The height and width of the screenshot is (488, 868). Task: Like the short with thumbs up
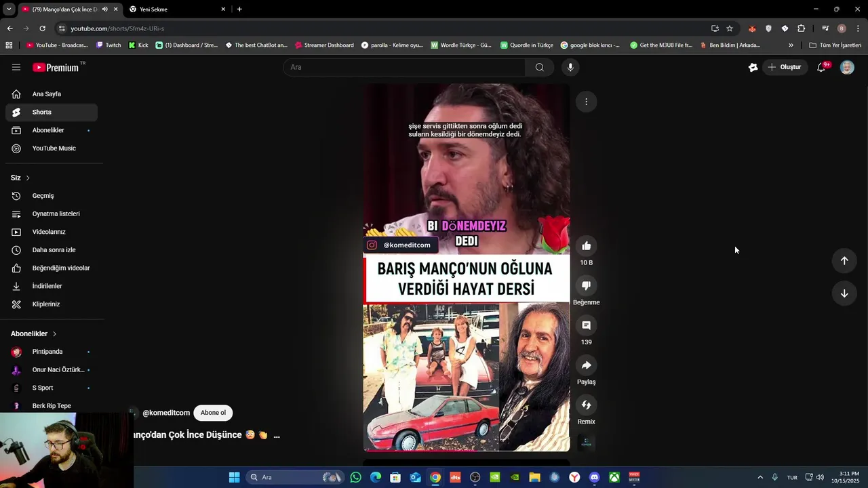pyautogui.click(x=587, y=246)
